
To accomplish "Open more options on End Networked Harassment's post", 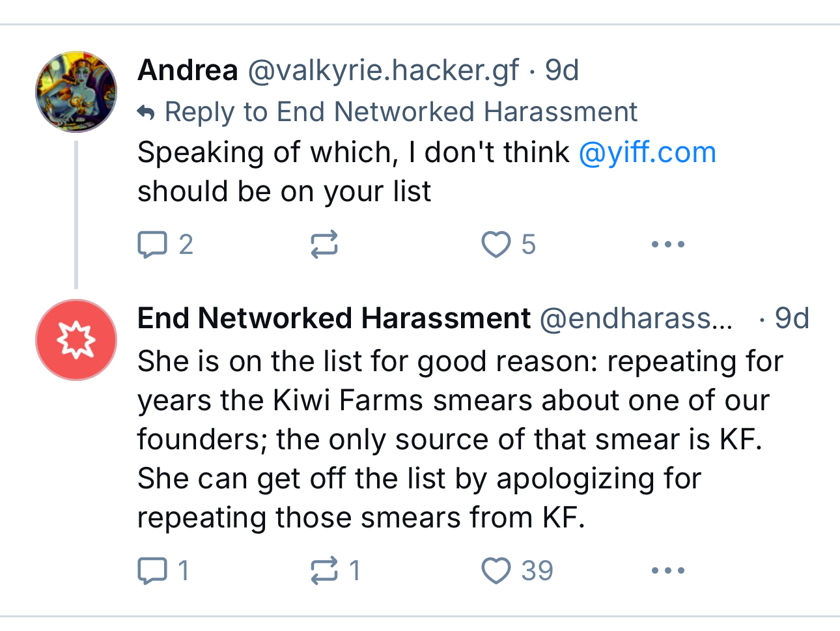I will point(667,571).
